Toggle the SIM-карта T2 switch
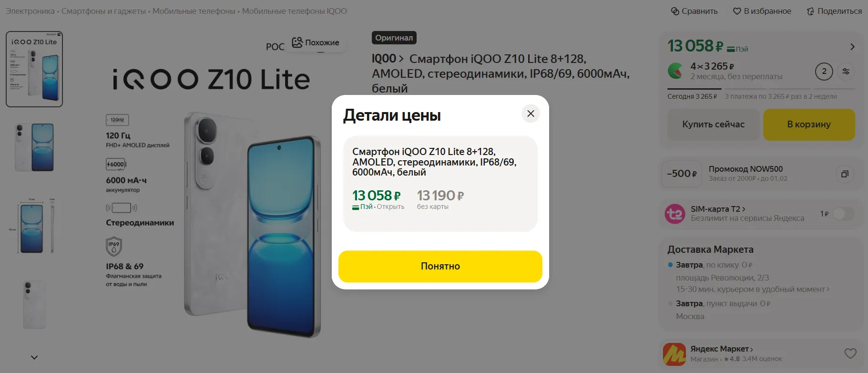This screenshot has width=868, height=373. 843,214
